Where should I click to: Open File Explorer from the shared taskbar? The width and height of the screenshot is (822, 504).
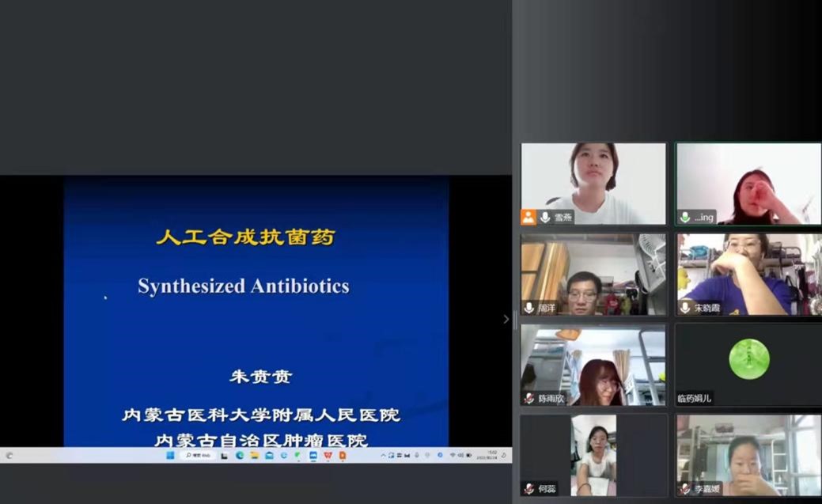(255, 456)
